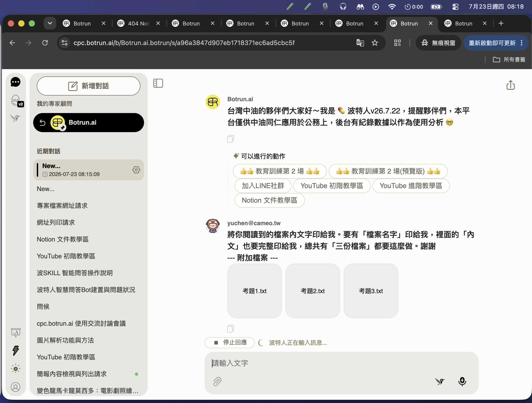Click 教育訓練第 2 場 action chip
The height and width of the screenshot is (403, 532).
(280, 171)
